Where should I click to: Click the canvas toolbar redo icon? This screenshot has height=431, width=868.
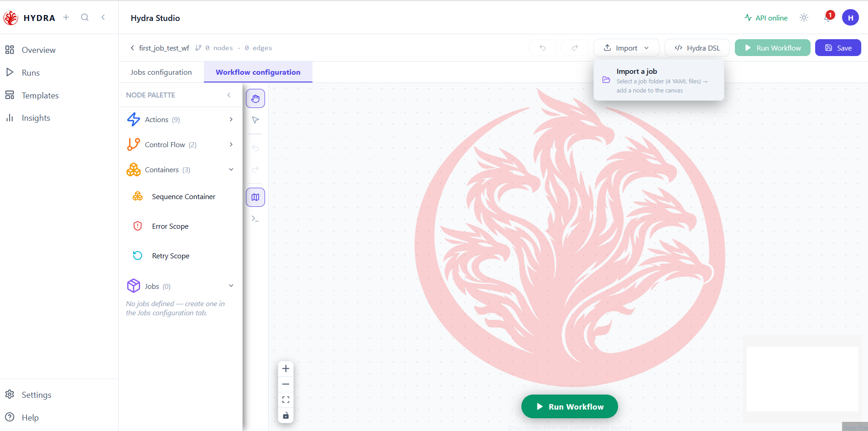pyautogui.click(x=255, y=169)
